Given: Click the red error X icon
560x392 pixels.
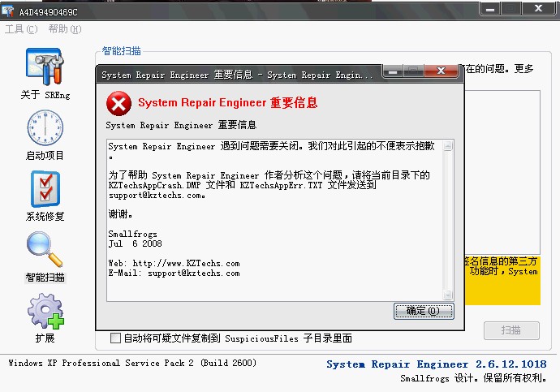Looking at the screenshot, I should 118,104.
